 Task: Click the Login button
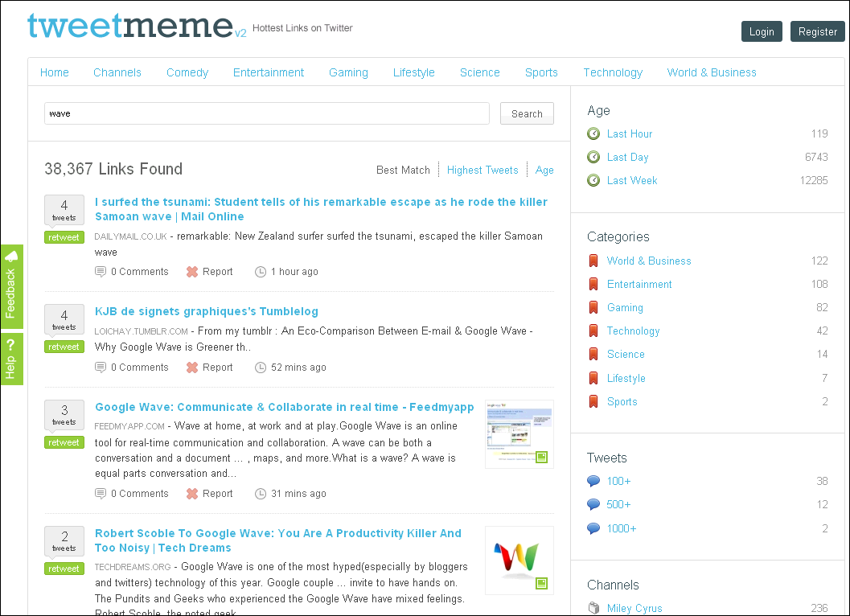(x=762, y=31)
